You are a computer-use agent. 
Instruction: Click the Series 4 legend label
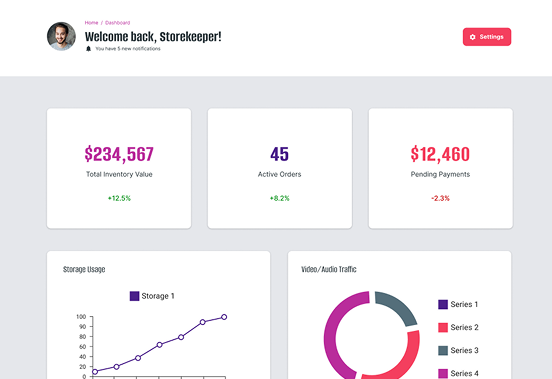coord(464,373)
